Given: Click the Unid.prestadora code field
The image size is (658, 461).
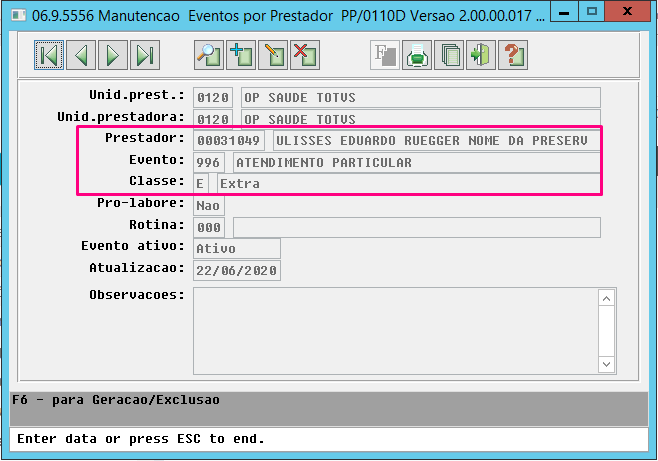Looking at the screenshot, I should (213, 119).
